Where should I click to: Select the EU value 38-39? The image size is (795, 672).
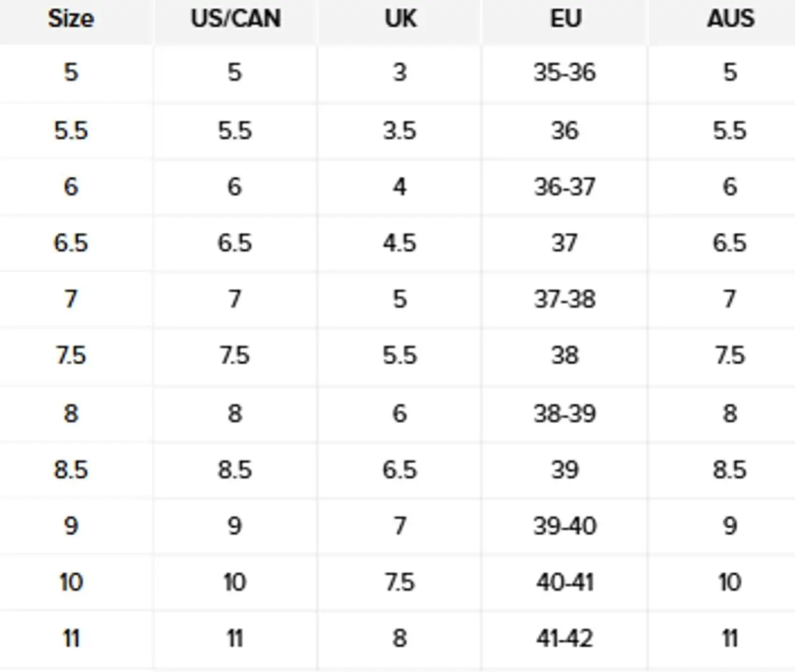[x=565, y=413]
